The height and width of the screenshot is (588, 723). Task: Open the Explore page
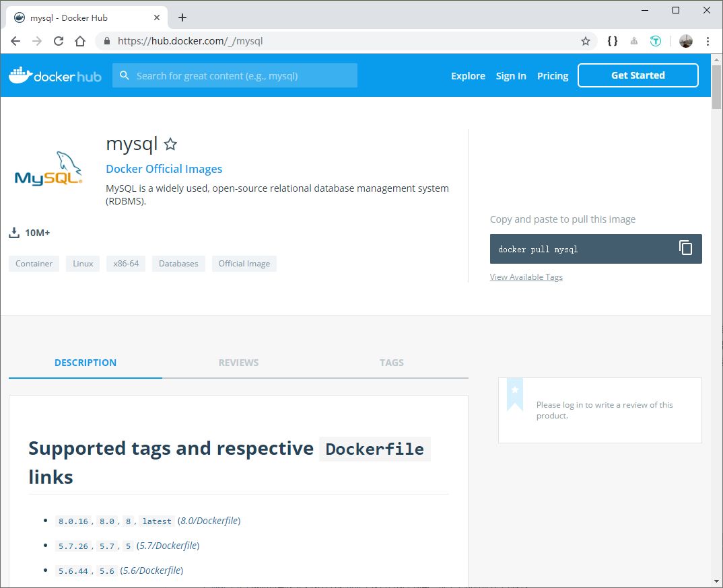coord(468,76)
